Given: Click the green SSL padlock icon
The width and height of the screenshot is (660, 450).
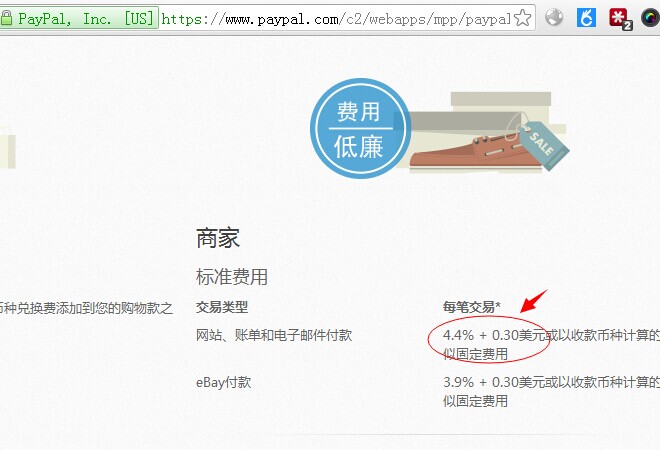Looking at the screenshot, I should [x=5, y=18].
